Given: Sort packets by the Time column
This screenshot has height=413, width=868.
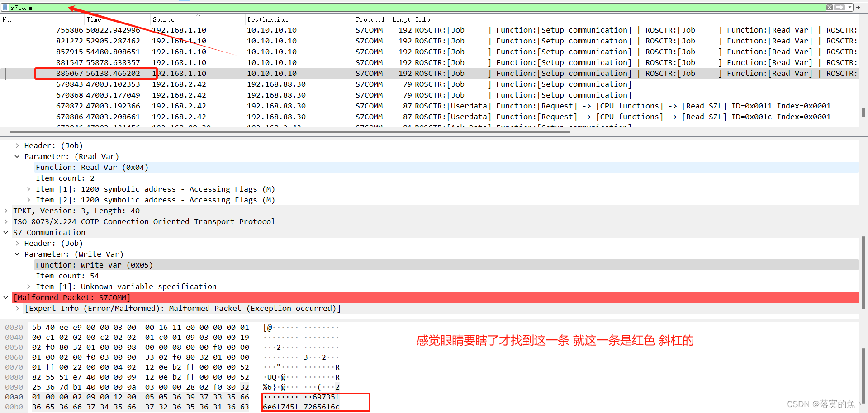Looking at the screenshot, I should (x=94, y=19).
